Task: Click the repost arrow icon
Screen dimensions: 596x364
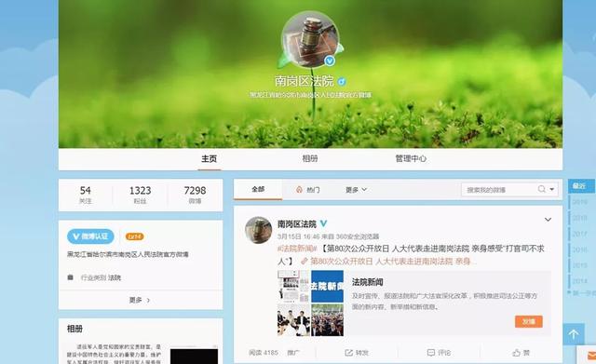Action: 348,353
